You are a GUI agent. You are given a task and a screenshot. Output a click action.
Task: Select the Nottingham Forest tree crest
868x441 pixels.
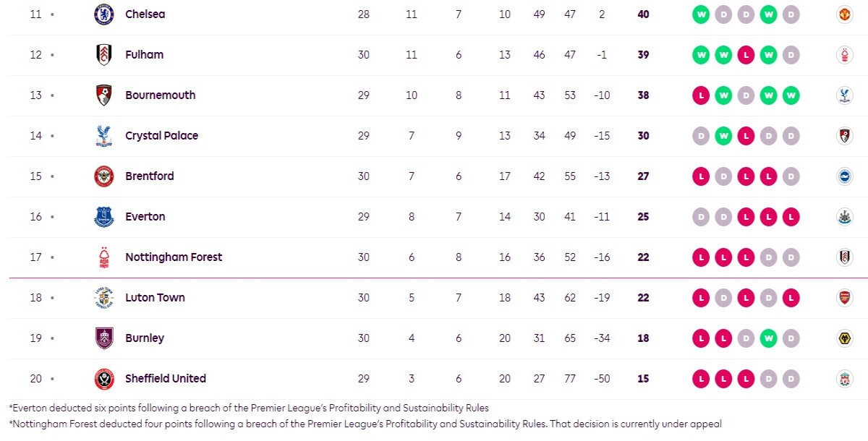[104, 257]
